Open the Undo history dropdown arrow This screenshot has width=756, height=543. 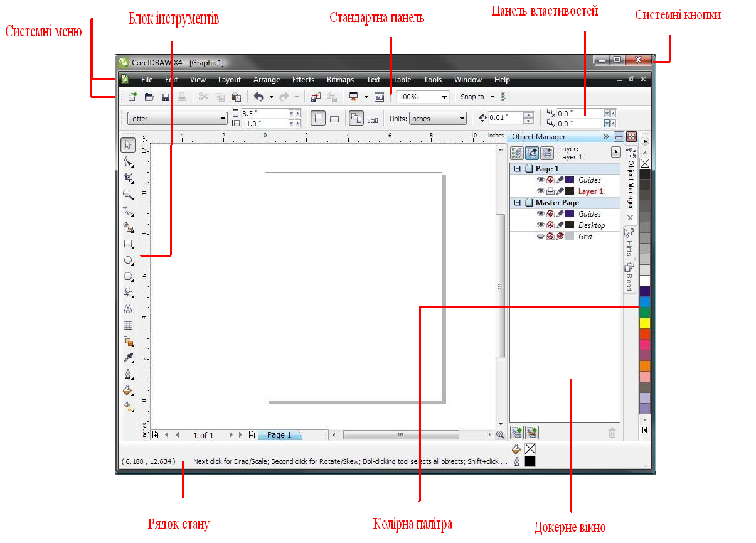pos(271,97)
